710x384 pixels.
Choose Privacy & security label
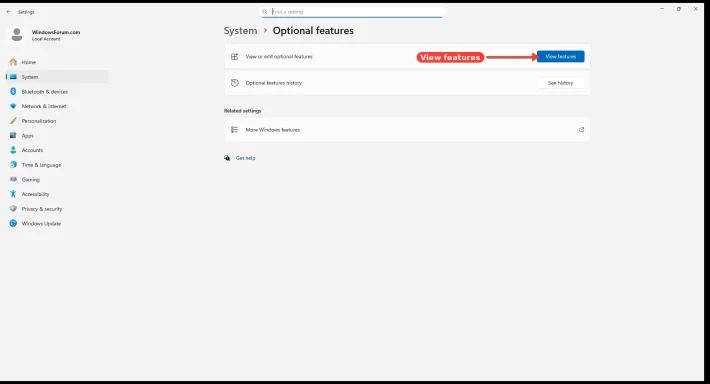click(x=42, y=209)
